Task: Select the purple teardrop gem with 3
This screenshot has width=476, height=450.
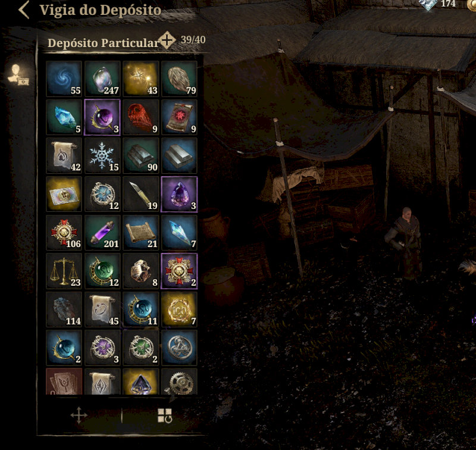Action: 180,194
